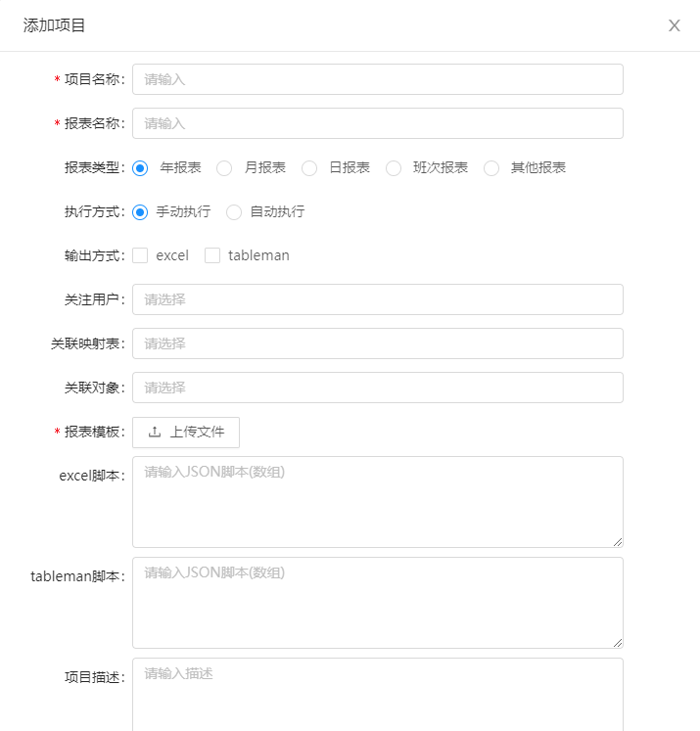The width and height of the screenshot is (700, 731).
Task: Click the 上传文件 upload button
Action: point(186,432)
